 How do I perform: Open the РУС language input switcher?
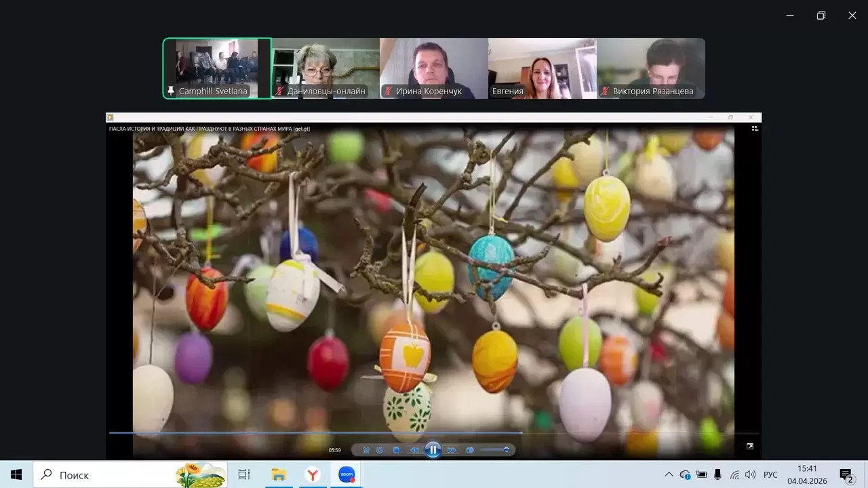(770, 474)
